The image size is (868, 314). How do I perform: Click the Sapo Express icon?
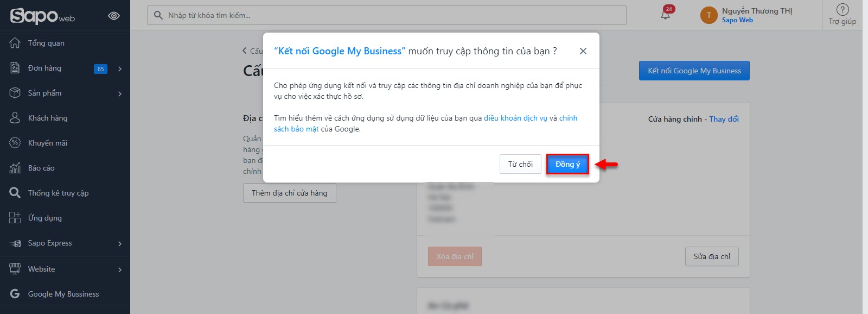click(15, 243)
